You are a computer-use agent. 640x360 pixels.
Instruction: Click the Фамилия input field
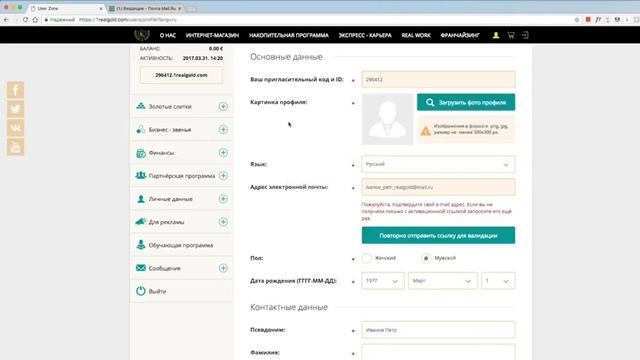438,352
